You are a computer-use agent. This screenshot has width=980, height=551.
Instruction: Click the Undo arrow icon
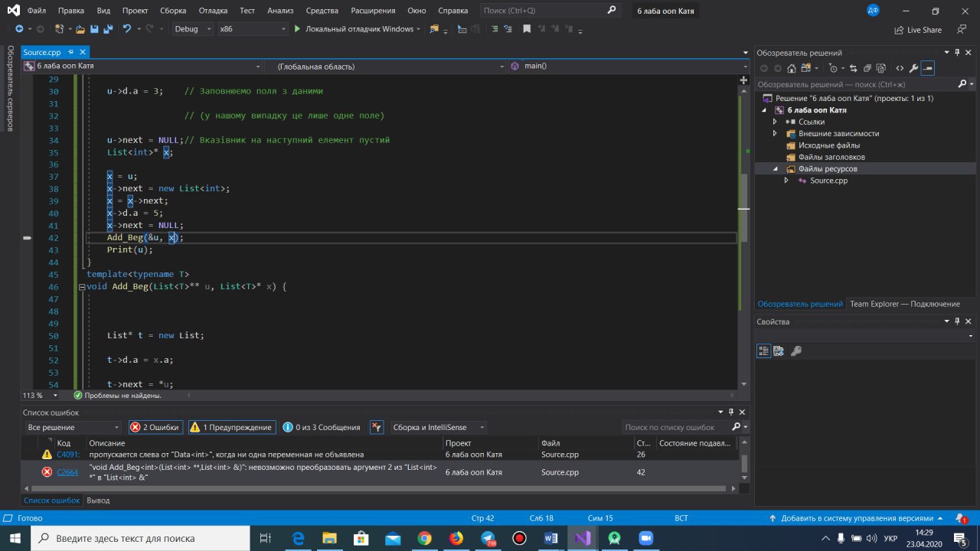point(127,29)
